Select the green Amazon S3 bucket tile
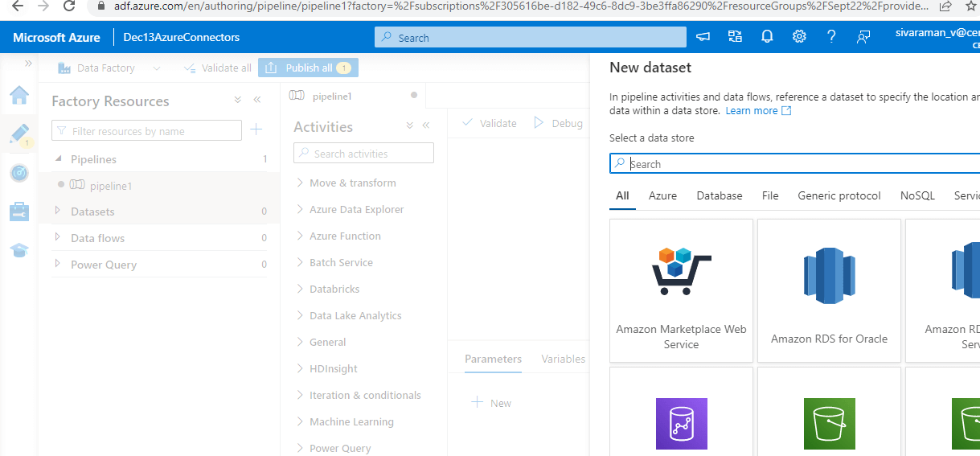Viewport: 980px width, 456px height. pos(829,423)
